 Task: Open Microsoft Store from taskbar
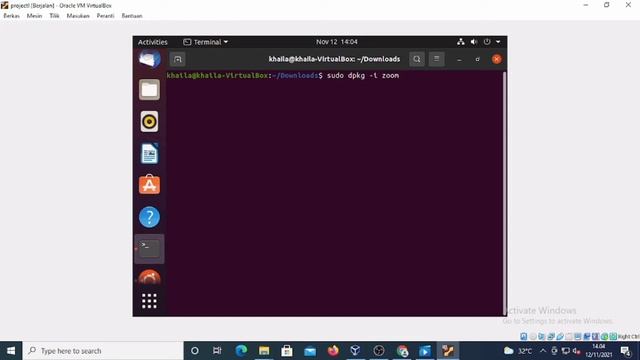tap(287, 351)
